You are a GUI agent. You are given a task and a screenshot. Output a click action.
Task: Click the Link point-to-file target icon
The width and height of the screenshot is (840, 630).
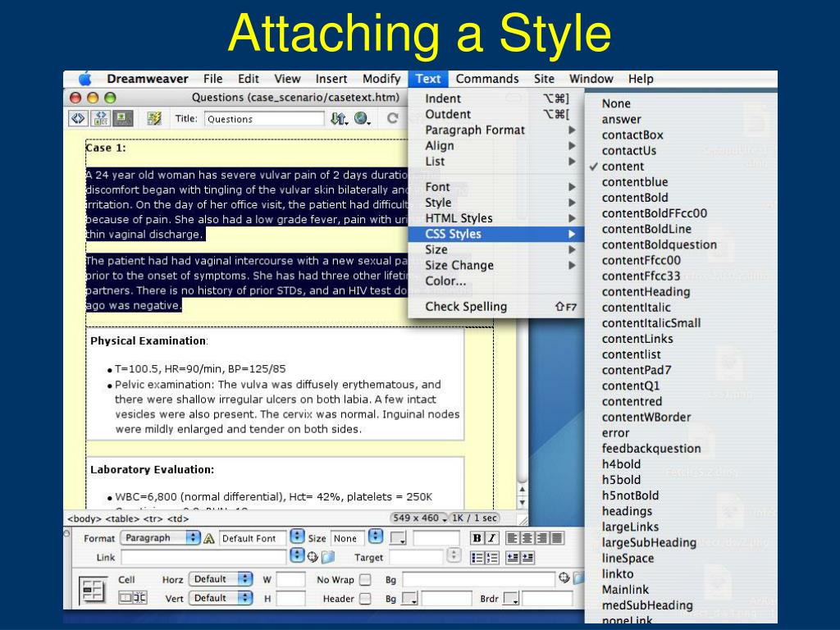pos(313,557)
